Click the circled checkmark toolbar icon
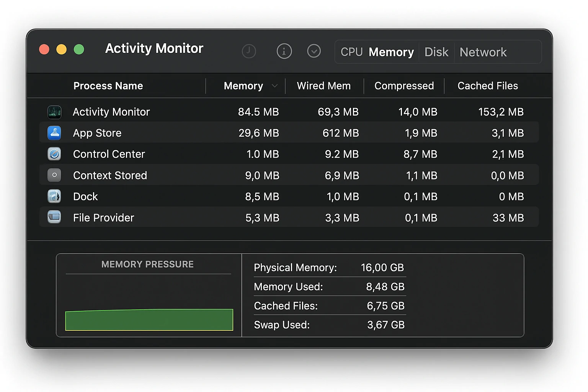The height and width of the screenshot is (392, 588). (x=314, y=51)
